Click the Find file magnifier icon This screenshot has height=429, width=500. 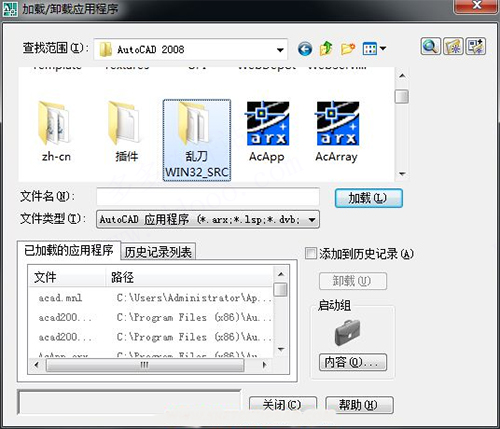(430, 46)
